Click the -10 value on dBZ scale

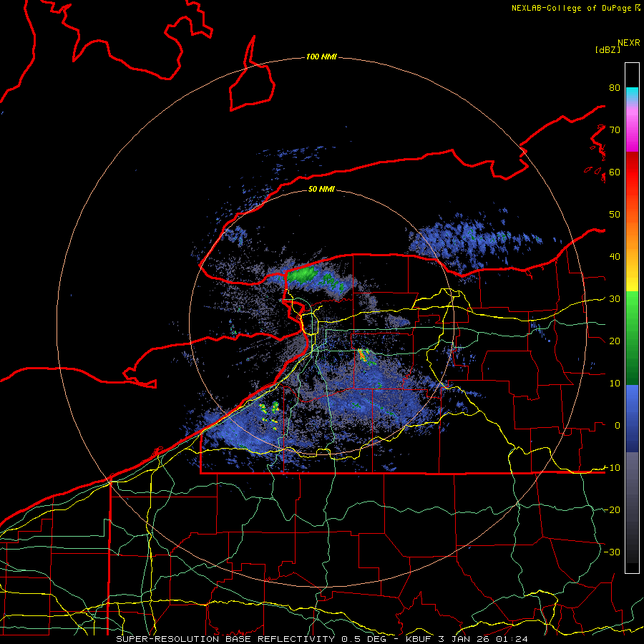[x=612, y=468]
